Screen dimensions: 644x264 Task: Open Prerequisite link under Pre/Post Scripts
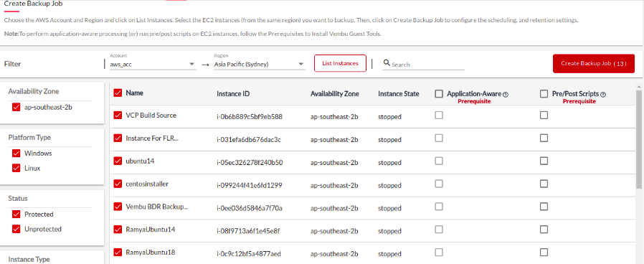pyautogui.click(x=579, y=101)
